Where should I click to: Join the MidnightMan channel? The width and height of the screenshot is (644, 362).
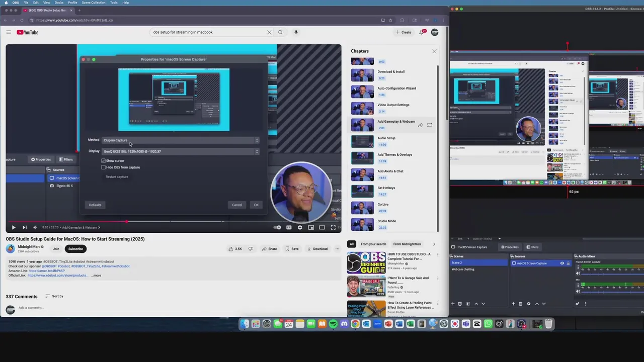(x=56, y=249)
